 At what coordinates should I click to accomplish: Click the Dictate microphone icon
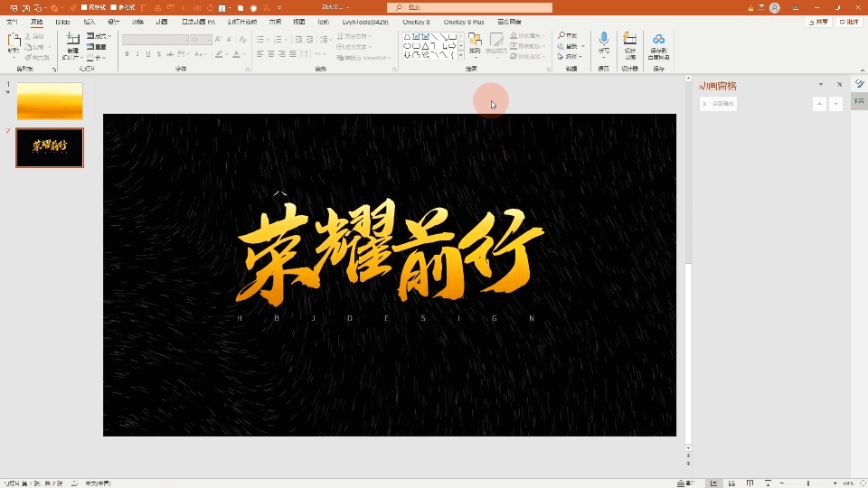point(603,39)
